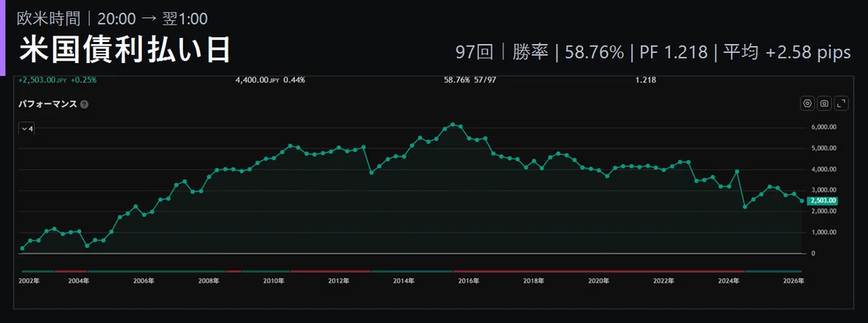The height and width of the screenshot is (323, 868).
Task: Take a chart snapshot with camera icon
Action: (824, 104)
